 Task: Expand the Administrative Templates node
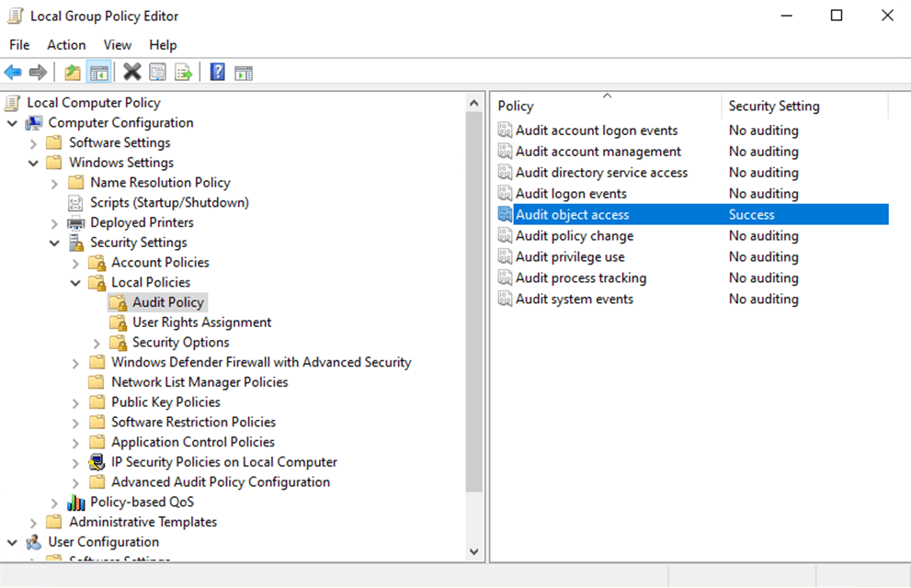click(33, 523)
